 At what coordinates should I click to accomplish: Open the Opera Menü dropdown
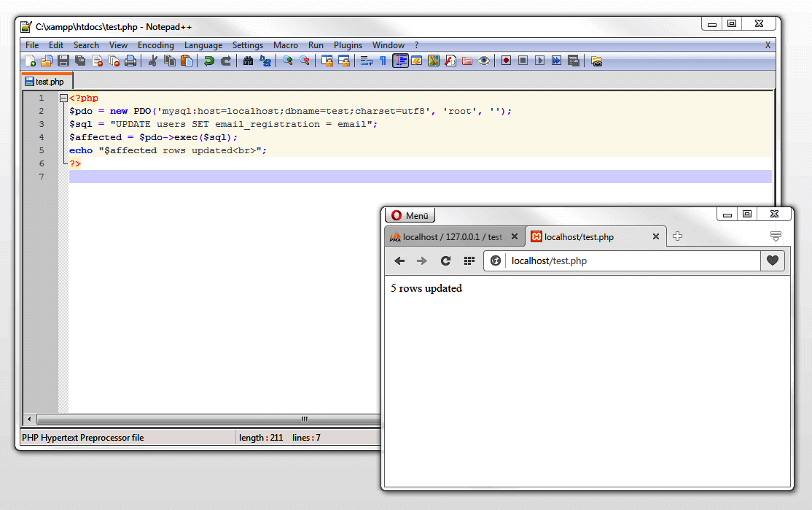(410, 215)
